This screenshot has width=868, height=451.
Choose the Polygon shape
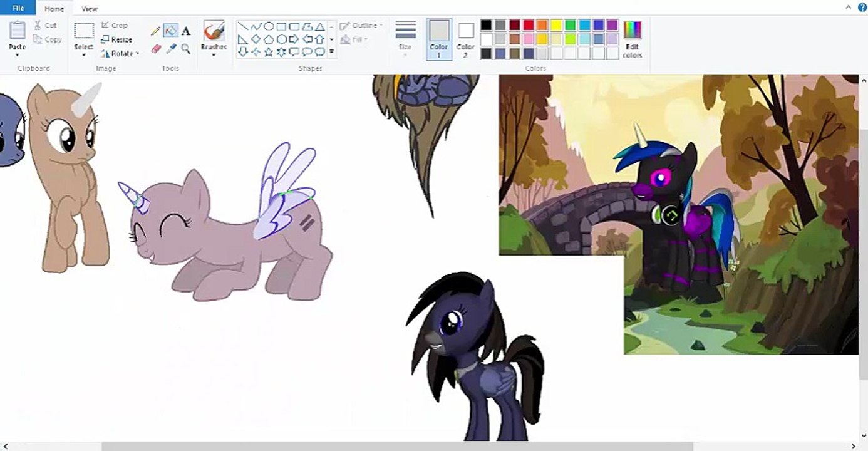(x=307, y=26)
